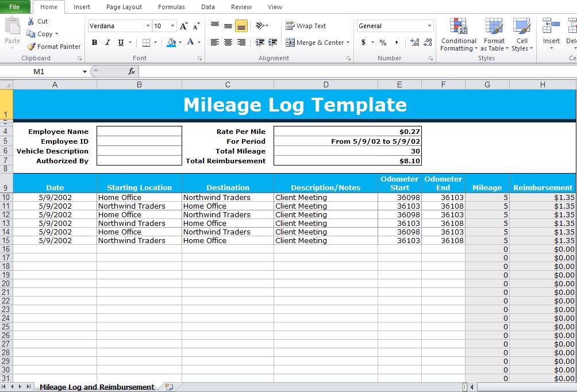This screenshot has height=392, width=577.
Task: Open Font dialog launcher
Action: (200, 59)
